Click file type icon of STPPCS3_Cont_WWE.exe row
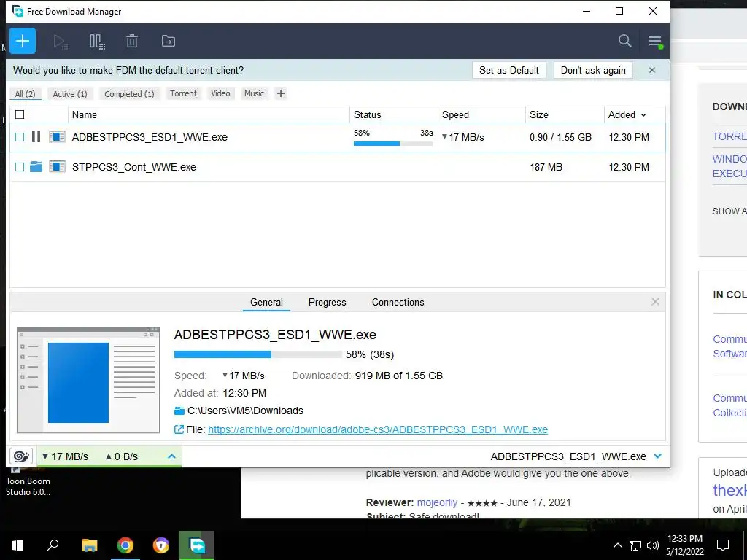The height and width of the screenshot is (560, 747). click(57, 167)
